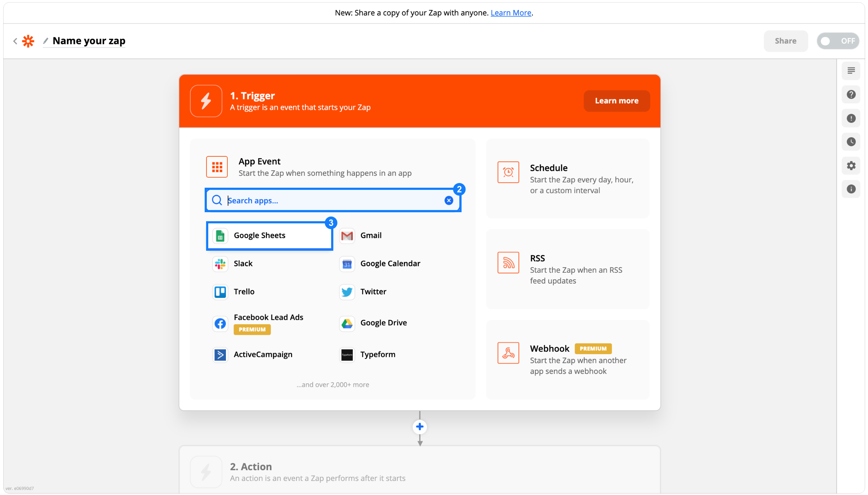Select Facebook Lead Ads icon

[220, 324]
